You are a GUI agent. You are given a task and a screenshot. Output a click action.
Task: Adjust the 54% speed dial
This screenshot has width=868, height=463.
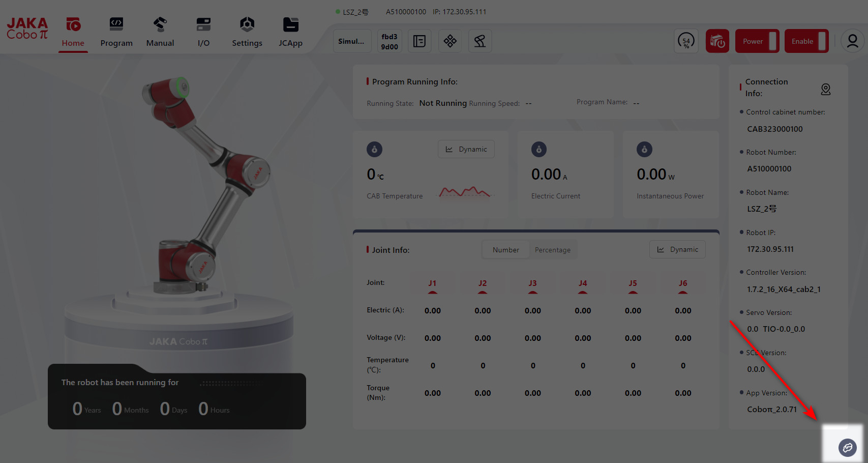tap(686, 41)
